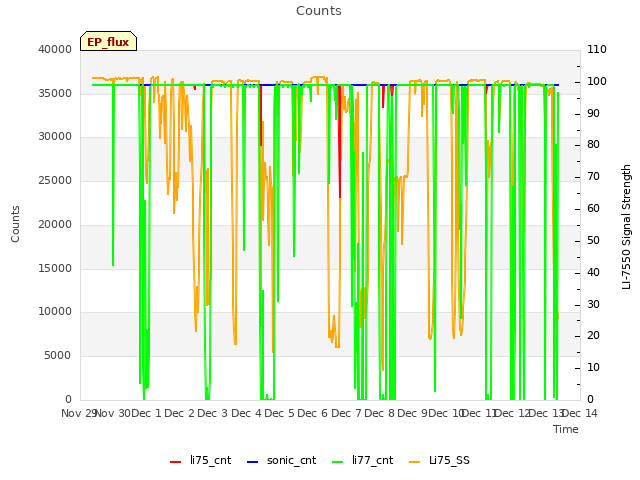Screen dimensions: 640x480
Task: Click the 40 tick on right axis
Action: (x=593, y=272)
